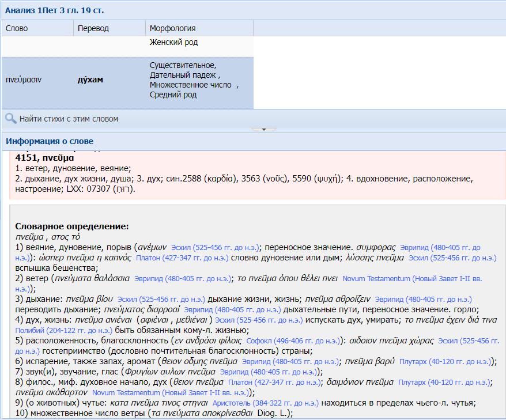
Task: Click the "Информация о слове" panel header
Action: point(50,141)
